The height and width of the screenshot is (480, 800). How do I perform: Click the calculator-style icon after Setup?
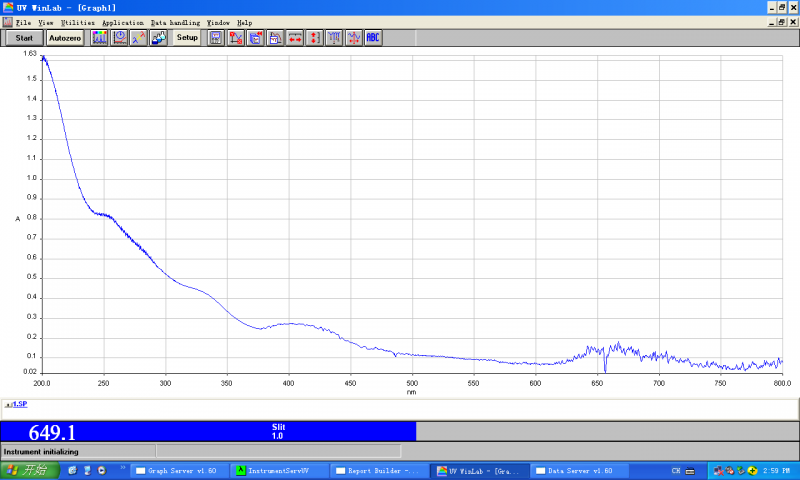(x=216, y=38)
